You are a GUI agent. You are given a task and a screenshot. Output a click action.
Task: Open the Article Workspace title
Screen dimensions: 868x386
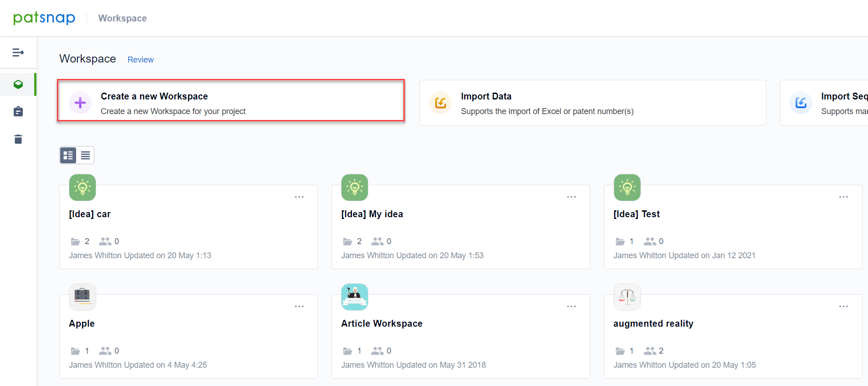(x=382, y=323)
